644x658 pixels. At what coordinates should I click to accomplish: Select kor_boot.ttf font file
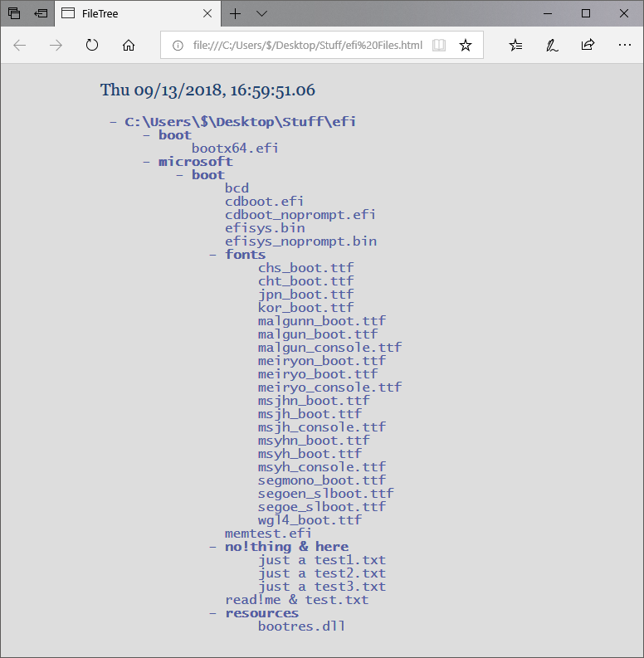pyautogui.click(x=305, y=308)
